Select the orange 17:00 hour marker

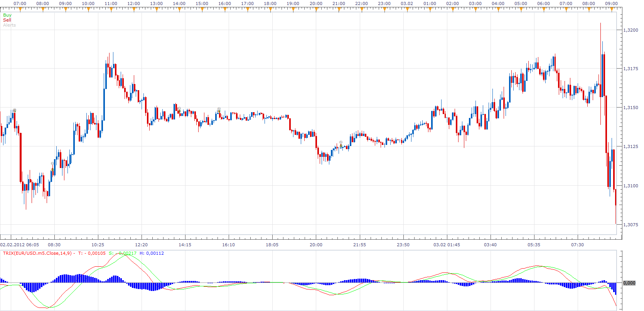[248, 9]
